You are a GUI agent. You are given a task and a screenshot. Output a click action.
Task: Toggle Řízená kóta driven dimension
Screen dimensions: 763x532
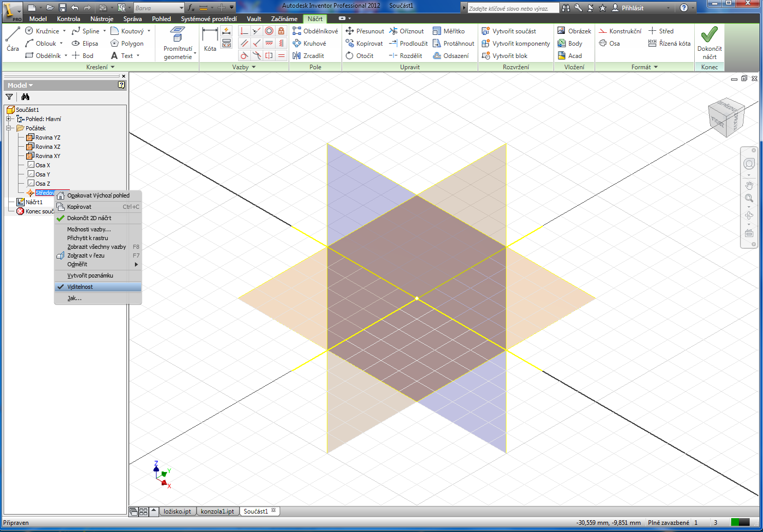669,44
